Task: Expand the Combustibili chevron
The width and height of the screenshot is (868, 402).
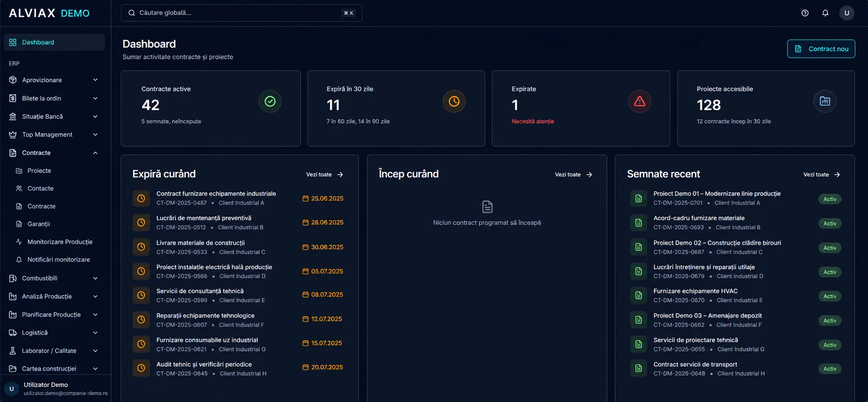Action: [96, 279]
